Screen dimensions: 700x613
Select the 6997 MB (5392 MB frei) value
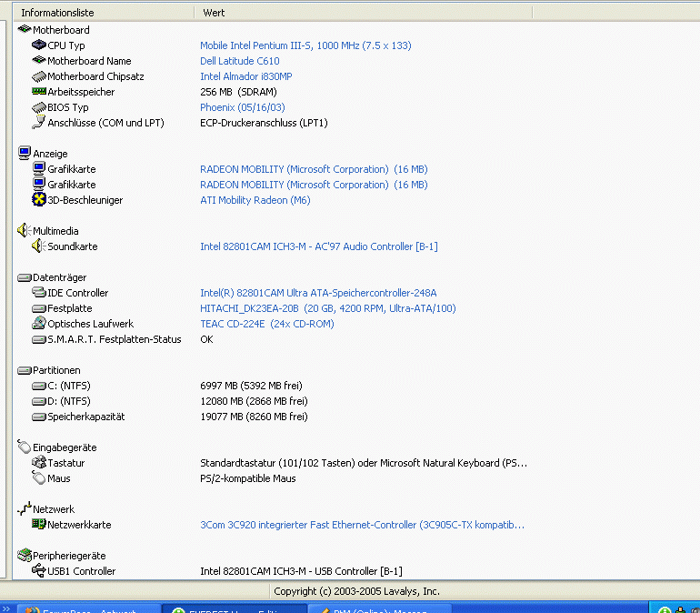pos(251,386)
